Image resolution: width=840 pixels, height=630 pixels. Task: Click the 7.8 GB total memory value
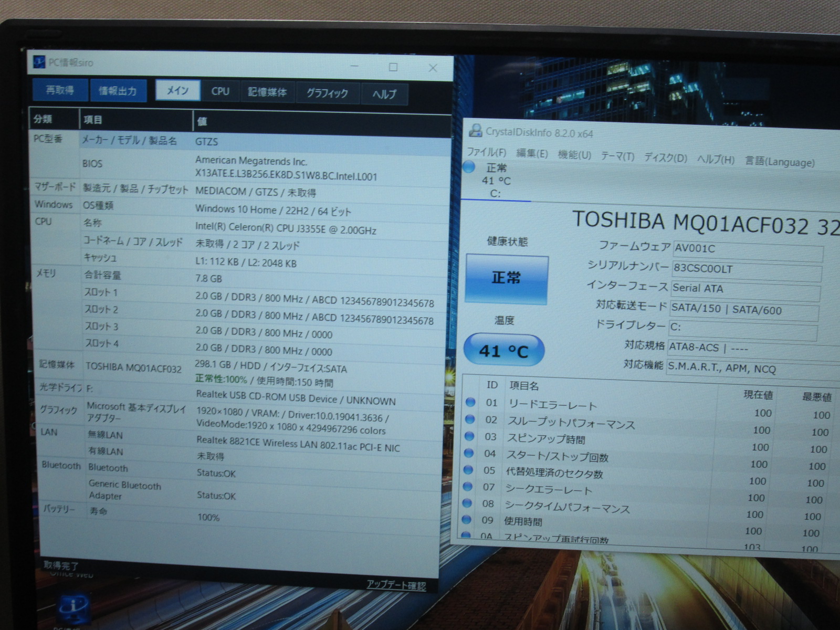click(x=208, y=278)
